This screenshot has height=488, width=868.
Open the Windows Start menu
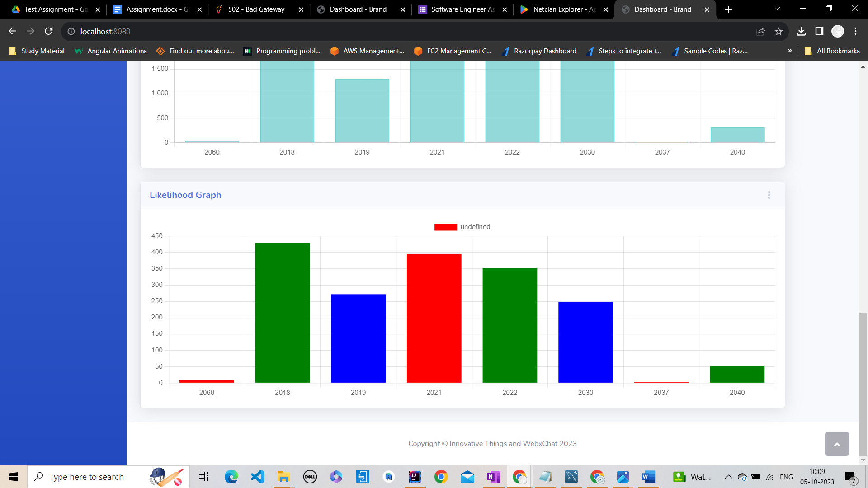pyautogui.click(x=14, y=477)
